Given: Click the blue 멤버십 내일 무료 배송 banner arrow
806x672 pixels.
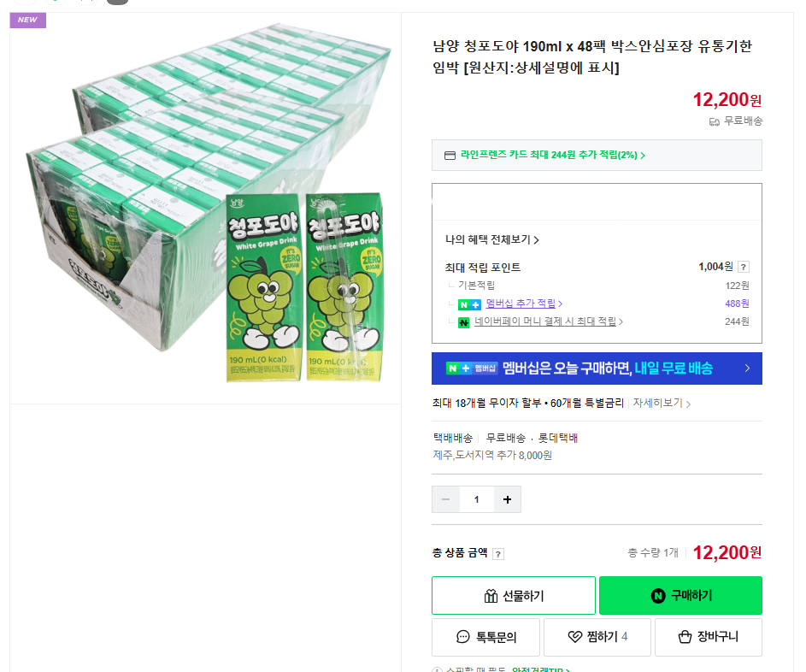Looking at the screenshot, I should tap(747, 368).
